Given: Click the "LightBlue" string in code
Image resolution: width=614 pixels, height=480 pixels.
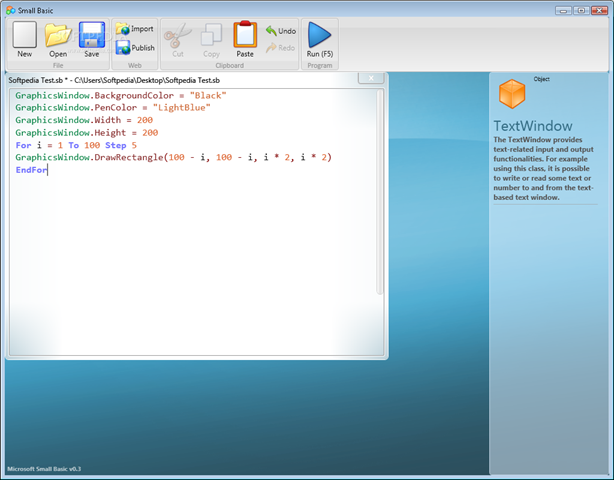Looking at the screenshot, I should click(x=181, y=108).
